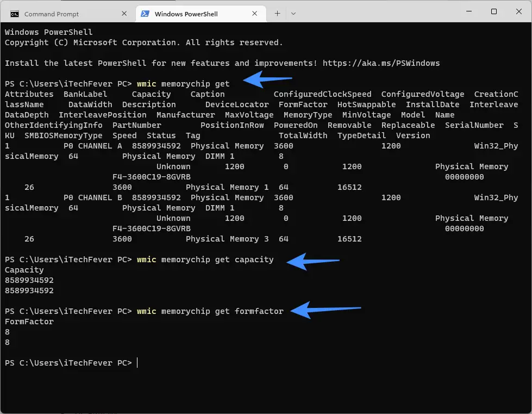Place cursor at the last empty prompt
532x414 pixels.
137,363
